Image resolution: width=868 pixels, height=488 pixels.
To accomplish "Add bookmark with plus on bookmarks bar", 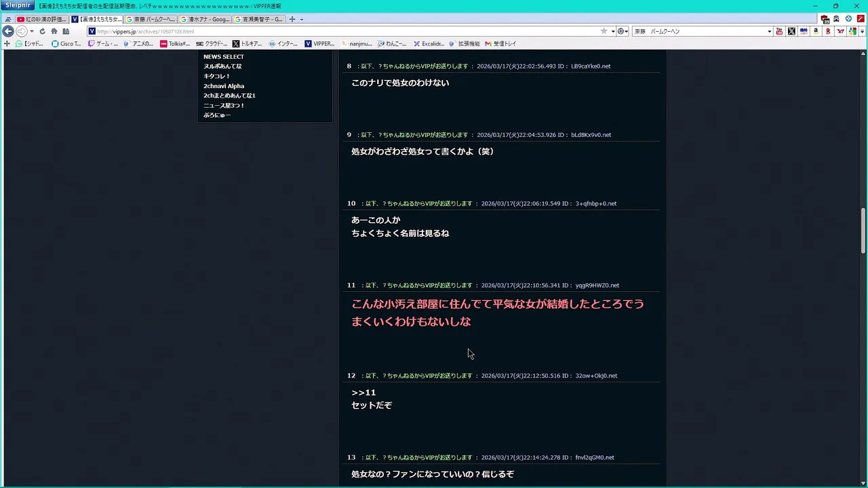I will click(x=7, y=43).
